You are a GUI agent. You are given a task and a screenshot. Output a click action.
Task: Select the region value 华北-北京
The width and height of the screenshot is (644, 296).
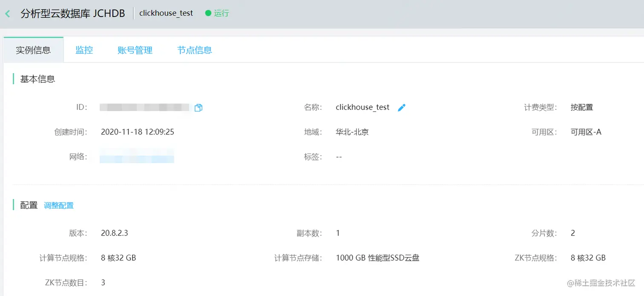[352, 132]
